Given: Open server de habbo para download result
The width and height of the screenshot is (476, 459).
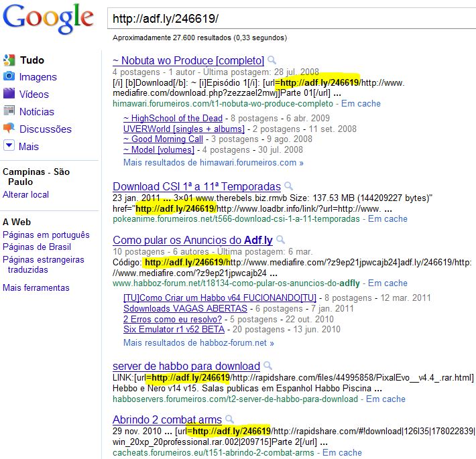Looking at the screenshot, I should click(186, 366).
